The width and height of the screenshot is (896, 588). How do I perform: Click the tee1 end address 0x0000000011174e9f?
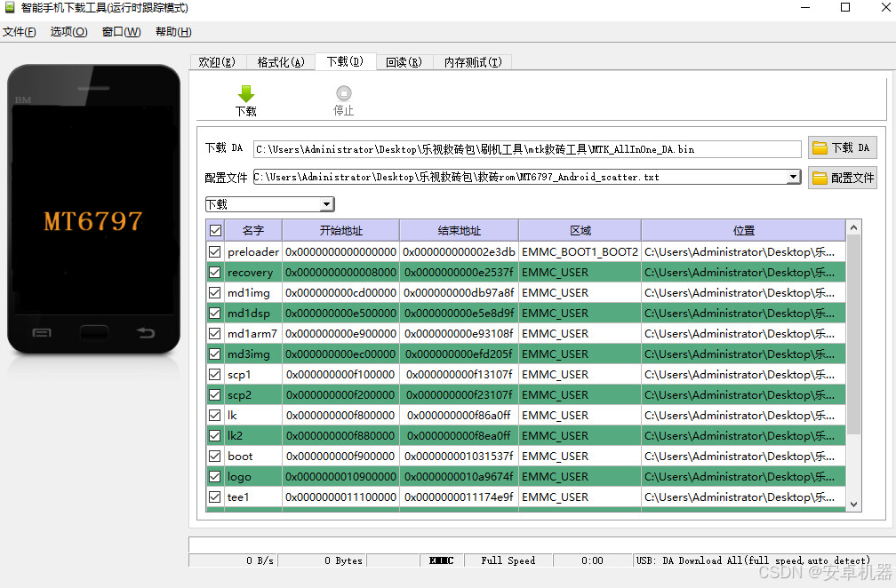460,497
